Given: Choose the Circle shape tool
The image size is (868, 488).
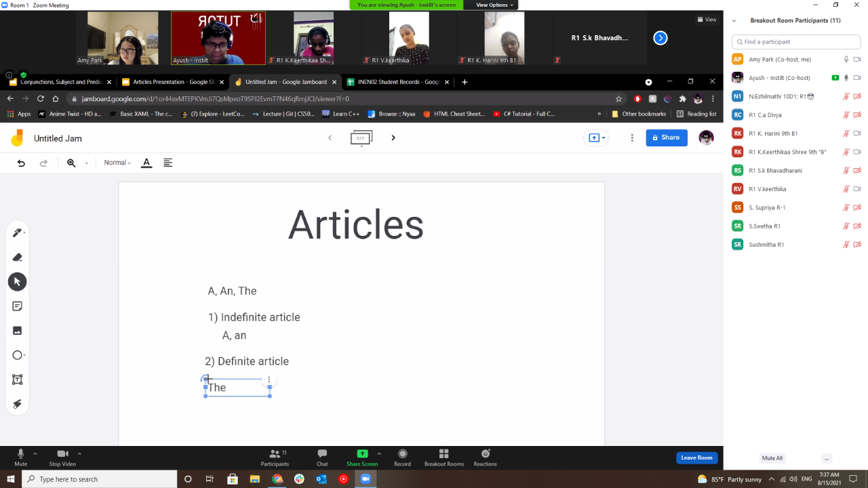Looking at the screenshot, I should 18,355.
